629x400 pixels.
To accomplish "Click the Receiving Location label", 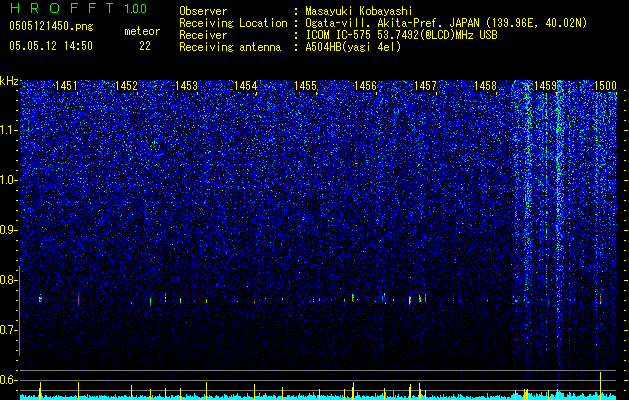I will 233,23.
